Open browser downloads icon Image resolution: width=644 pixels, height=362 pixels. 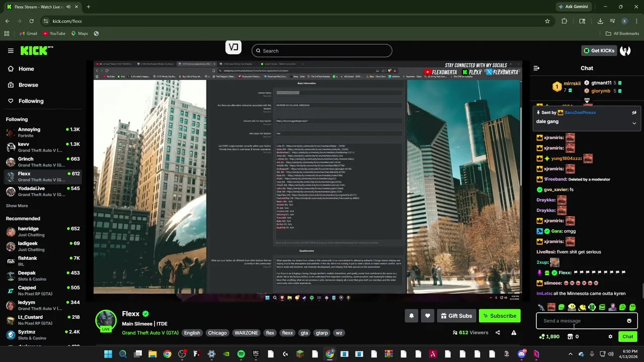[600, 21]
